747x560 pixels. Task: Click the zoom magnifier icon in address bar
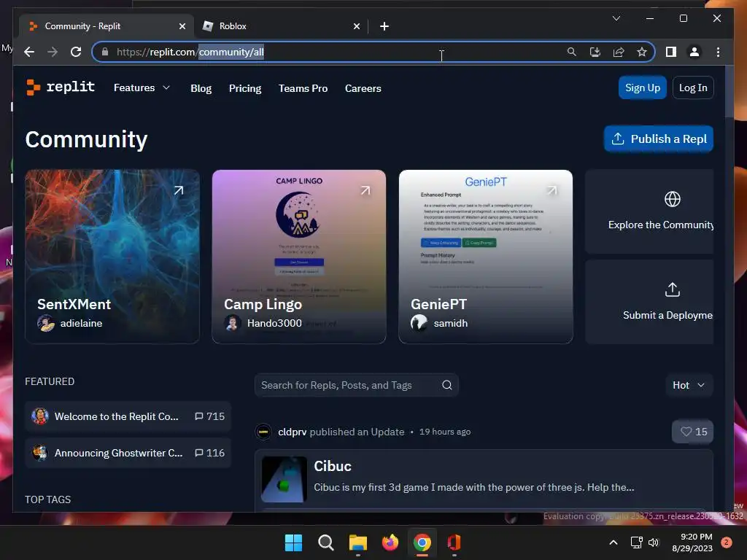coord(572,52)
